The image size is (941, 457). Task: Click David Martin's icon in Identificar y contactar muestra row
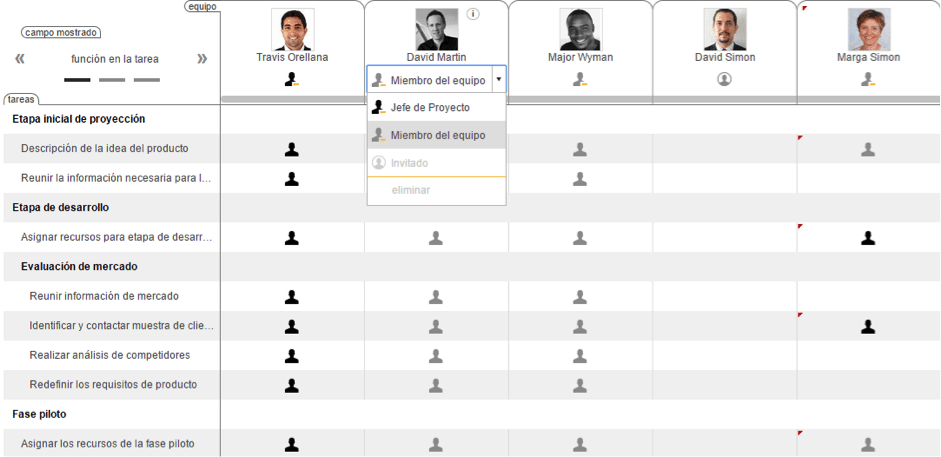436,326
